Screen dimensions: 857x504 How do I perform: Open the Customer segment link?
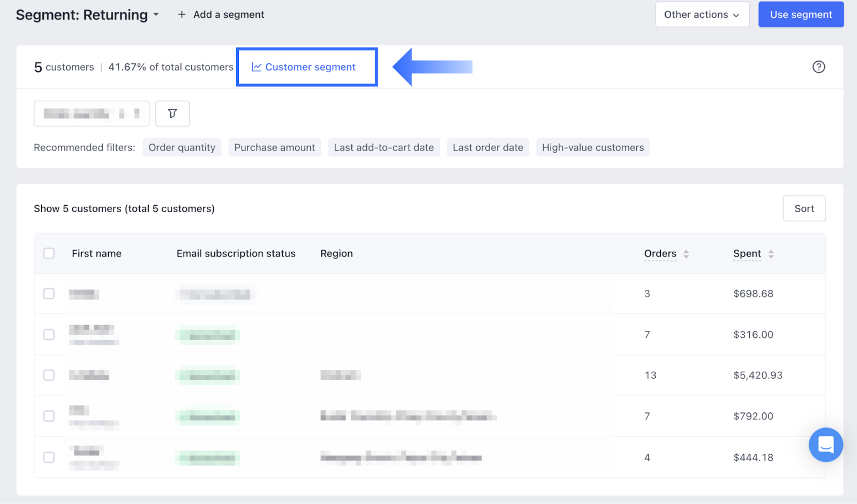[310, 67]
